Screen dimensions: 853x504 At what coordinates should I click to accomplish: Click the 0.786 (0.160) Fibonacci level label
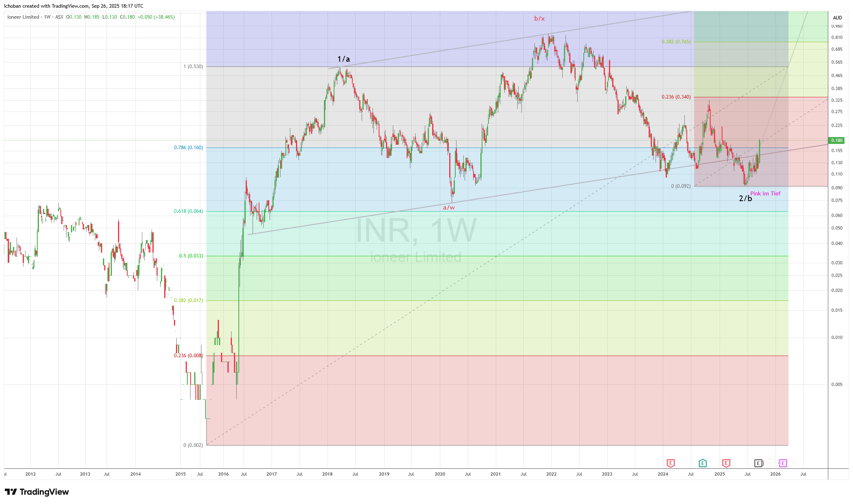click(x=188, y=148)
